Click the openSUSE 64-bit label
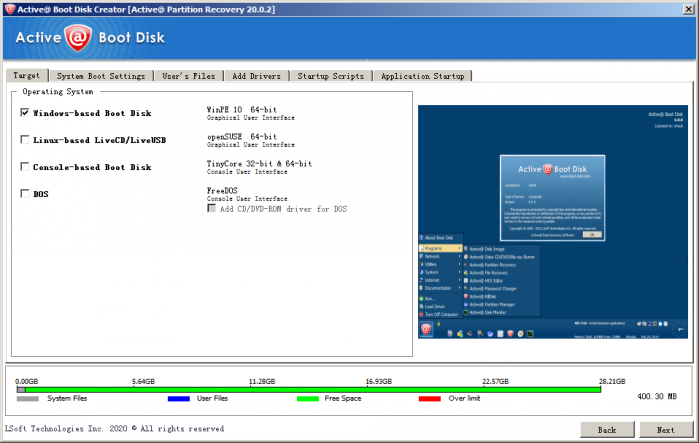699x443 pixels. 242,137
